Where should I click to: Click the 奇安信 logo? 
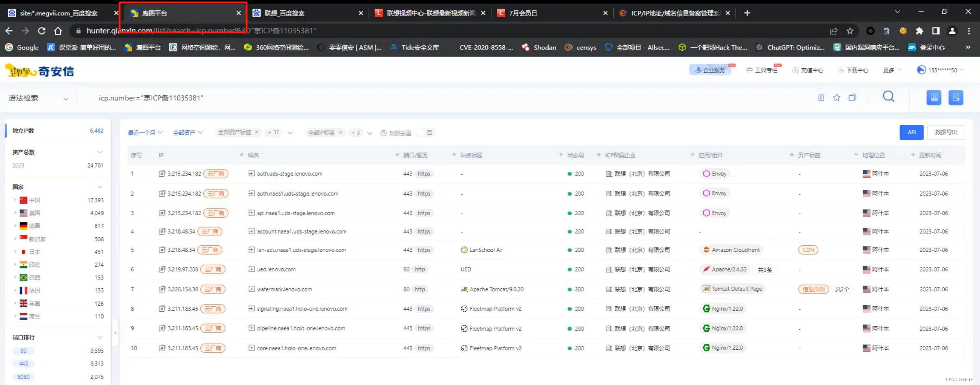tap(40, 71)
